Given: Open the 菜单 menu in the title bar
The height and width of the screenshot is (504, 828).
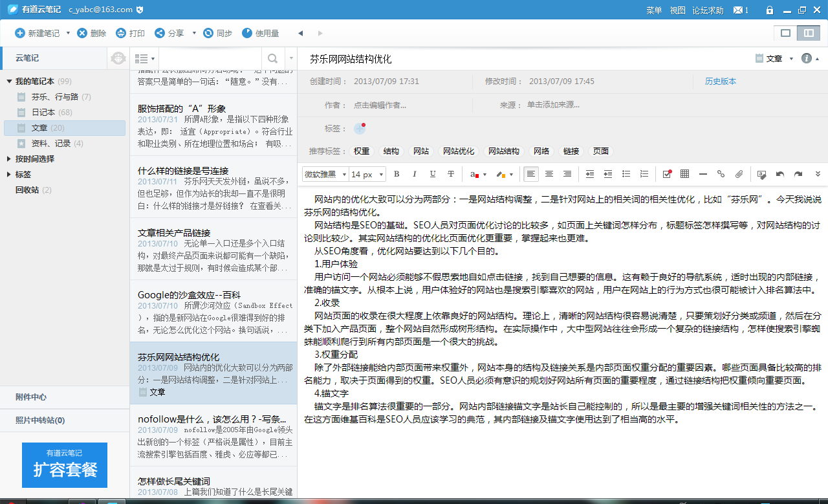Looking at the screenshot, I should [655, 10].
